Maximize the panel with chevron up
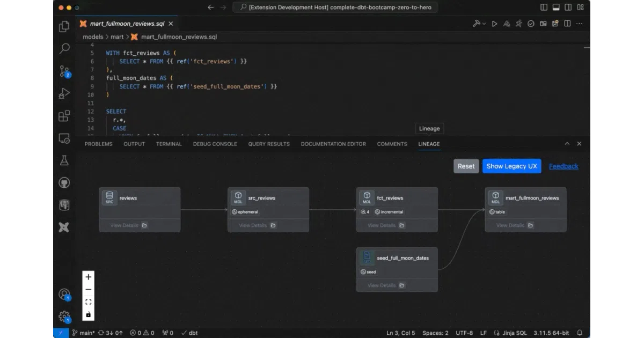 click(x=567, y=144)
